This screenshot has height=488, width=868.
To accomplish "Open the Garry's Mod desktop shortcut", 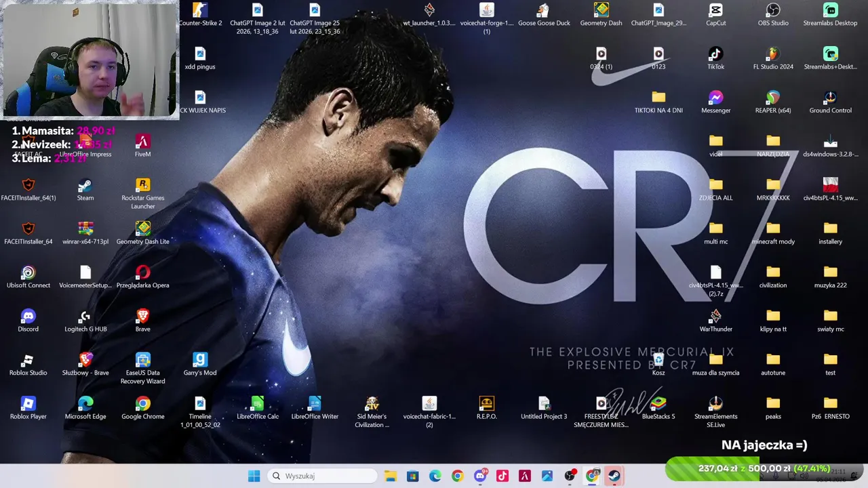I will click(200, 364).
